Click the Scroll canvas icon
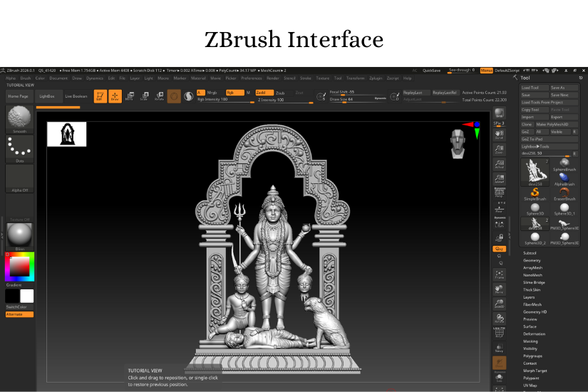The image size is (588, 392). coord(499,134)
